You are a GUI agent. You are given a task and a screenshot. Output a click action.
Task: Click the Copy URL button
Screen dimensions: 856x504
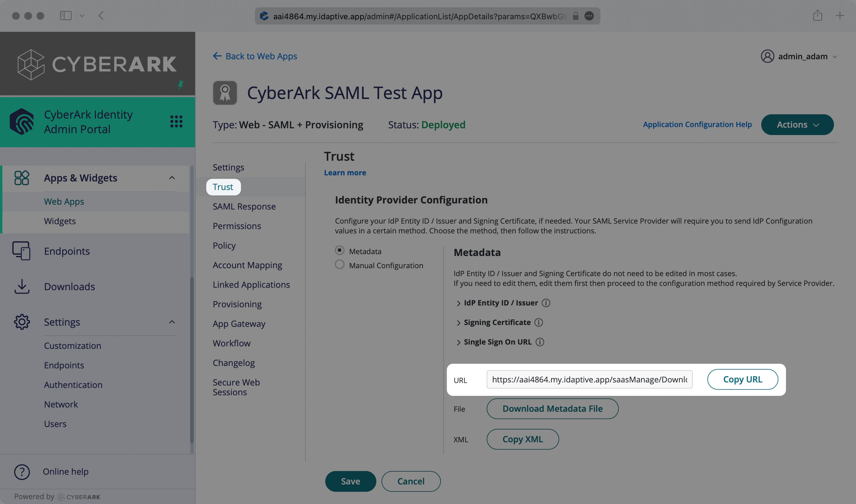pyautogui.click(x=743, y=379)
